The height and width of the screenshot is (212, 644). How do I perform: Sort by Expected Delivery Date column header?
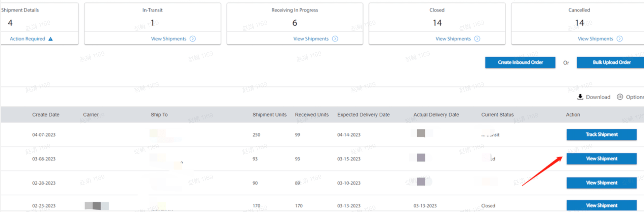coord(363,115)
